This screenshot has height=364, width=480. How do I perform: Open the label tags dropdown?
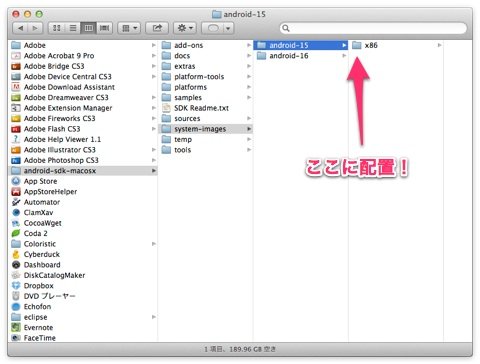click(x=218, y=28)
